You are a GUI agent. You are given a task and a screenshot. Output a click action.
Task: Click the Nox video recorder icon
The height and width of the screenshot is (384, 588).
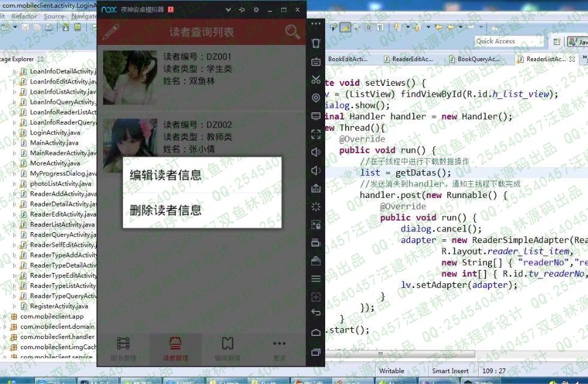(x=316, y=242)
